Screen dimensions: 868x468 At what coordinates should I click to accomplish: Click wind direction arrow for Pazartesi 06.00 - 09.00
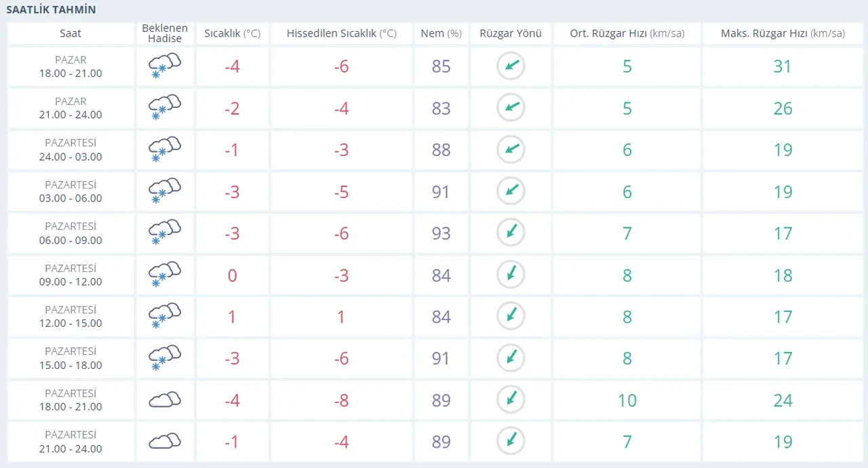click(511, 233)
